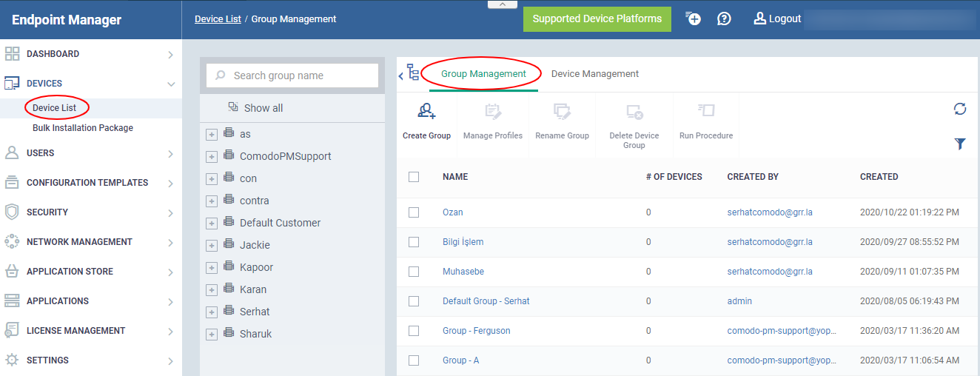The height and width of the screenshot is (376, 980).
Task: Collapse the top header toggle arrow
Action: [503, 4]
